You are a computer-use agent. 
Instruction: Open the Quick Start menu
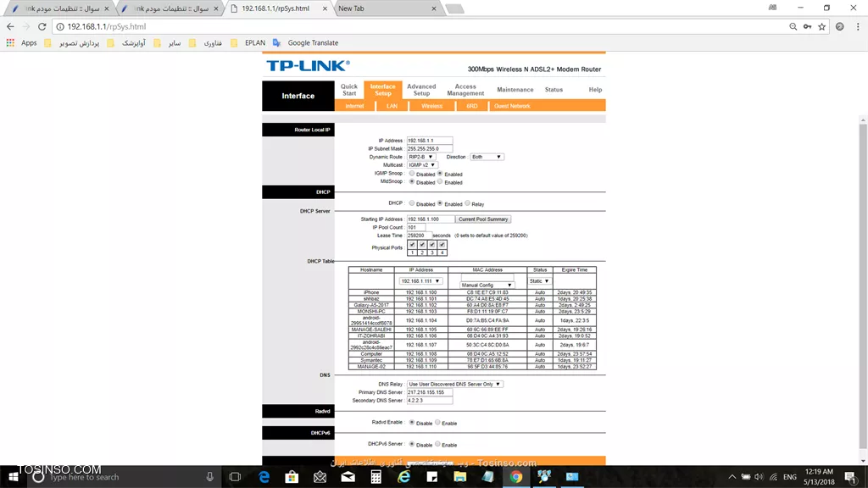[348, 90]
